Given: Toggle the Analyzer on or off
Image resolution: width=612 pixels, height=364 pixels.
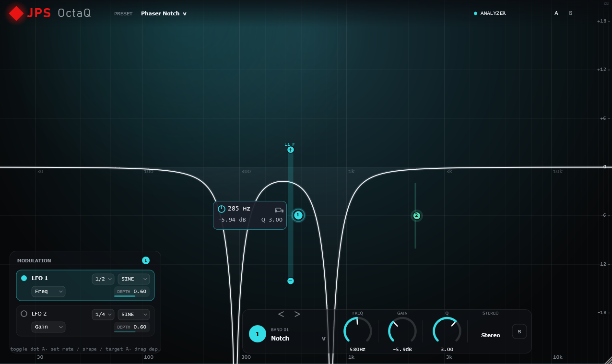Looking at the screenshot, I should 490,13.
